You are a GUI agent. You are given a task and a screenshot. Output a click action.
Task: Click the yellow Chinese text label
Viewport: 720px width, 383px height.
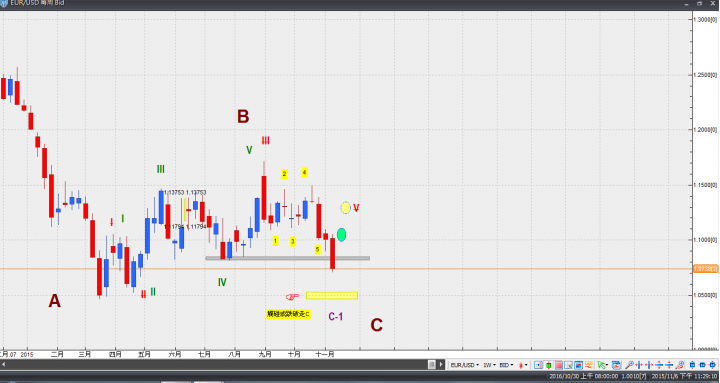point(288,314)
